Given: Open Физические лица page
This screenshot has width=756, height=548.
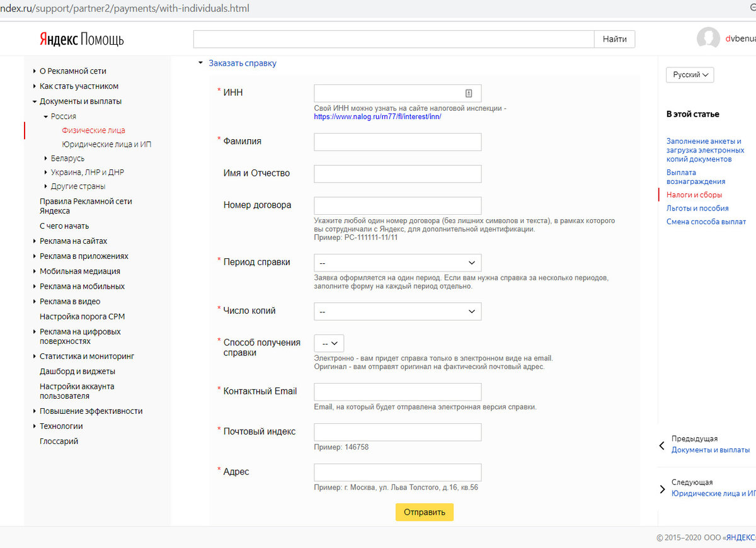Looking at the screenshot, I should click(x=93, y=130).
